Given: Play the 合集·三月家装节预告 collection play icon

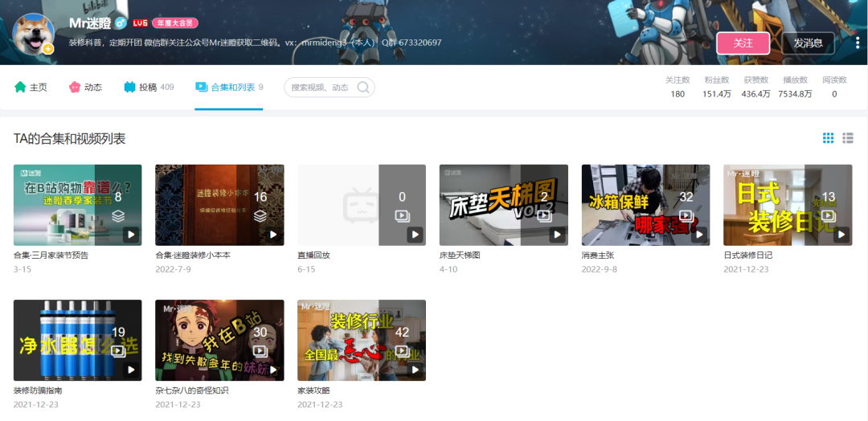Looking at the screenshot, I should (x=131, y=235).
